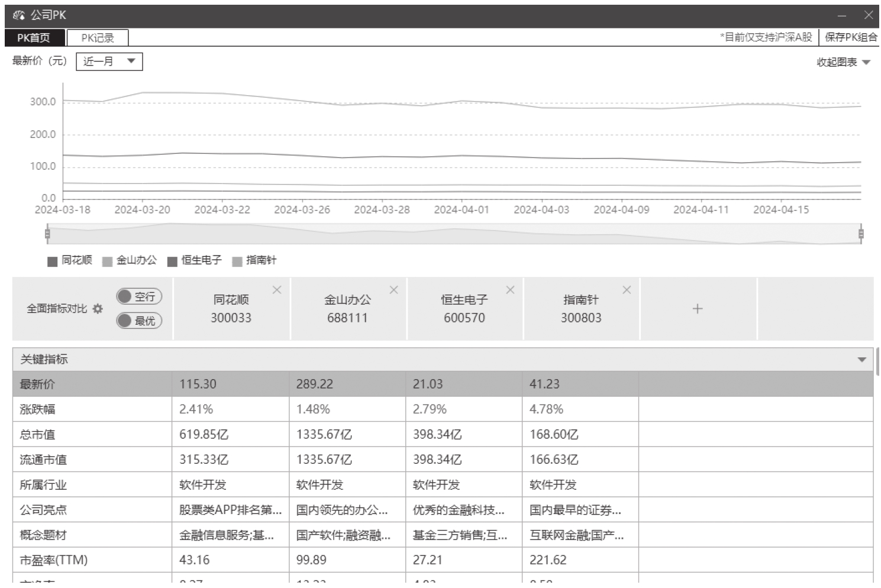Image resolution: width=881 pixels, height=588 pixels.
Task: Remove 恒生电子 600570 from comparison
Action: coord(510,290)
